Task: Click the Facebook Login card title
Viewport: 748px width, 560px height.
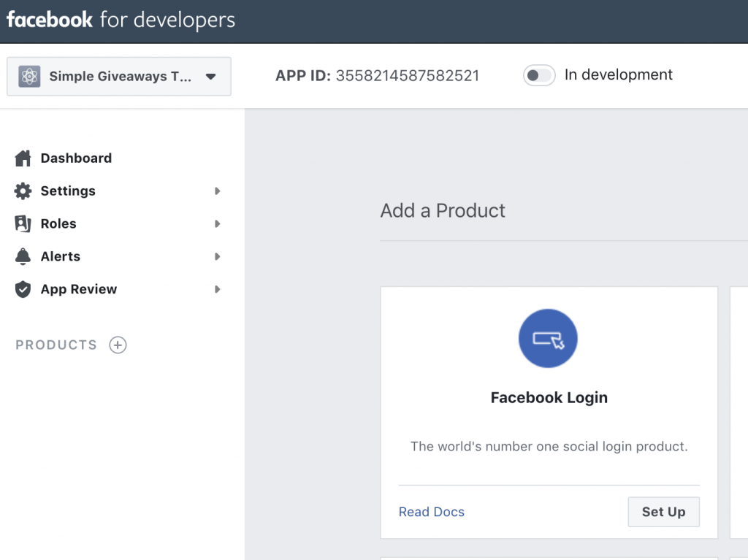Action: point(549,397)
